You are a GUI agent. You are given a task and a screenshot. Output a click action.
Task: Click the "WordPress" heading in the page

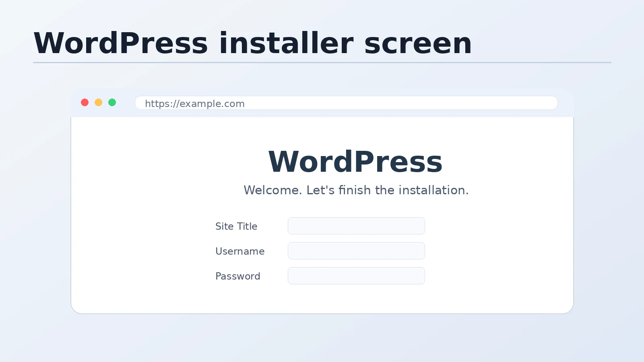pos(355,162)
